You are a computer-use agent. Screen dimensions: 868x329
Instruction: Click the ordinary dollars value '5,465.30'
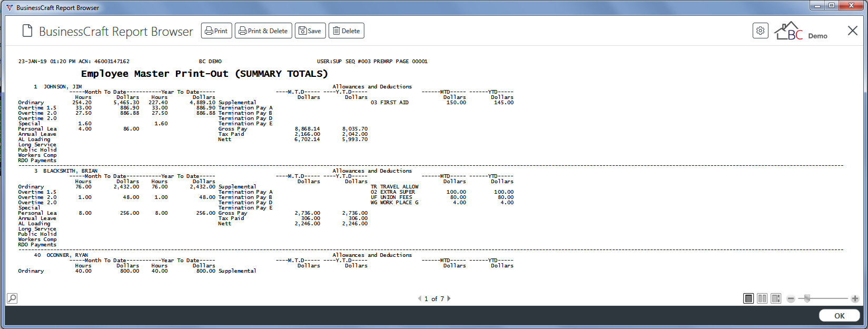point(127,103)
